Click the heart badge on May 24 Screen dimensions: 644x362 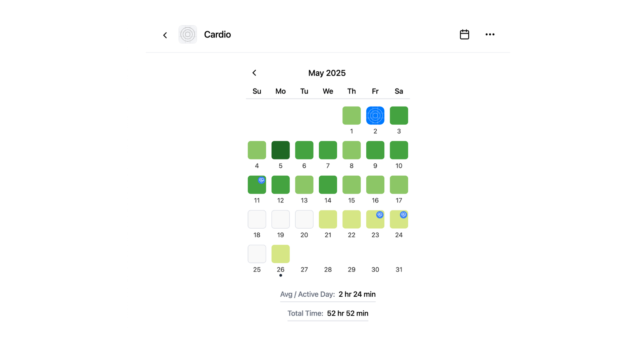tap(403, 215)
